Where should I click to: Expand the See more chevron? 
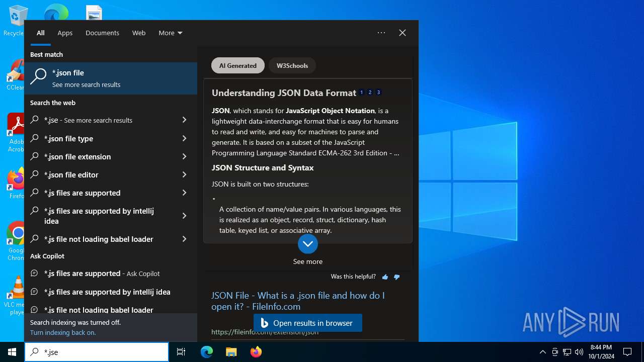coord(308,244)
